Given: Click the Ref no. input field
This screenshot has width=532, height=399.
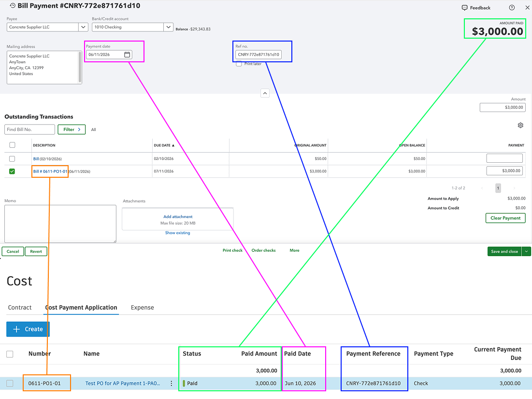Looking at the screenshot, I should click(x=259, y=55).
